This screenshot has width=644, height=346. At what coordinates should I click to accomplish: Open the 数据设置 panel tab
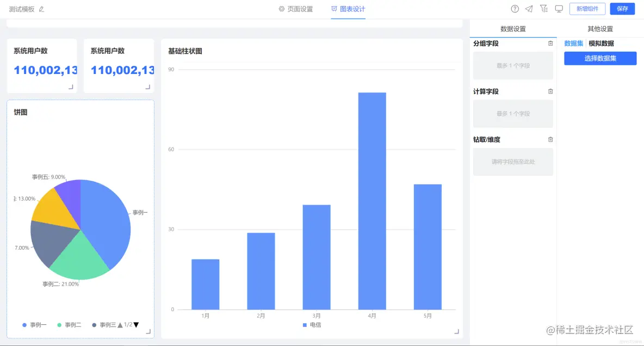pyautogui.click(x=513, y=29)
